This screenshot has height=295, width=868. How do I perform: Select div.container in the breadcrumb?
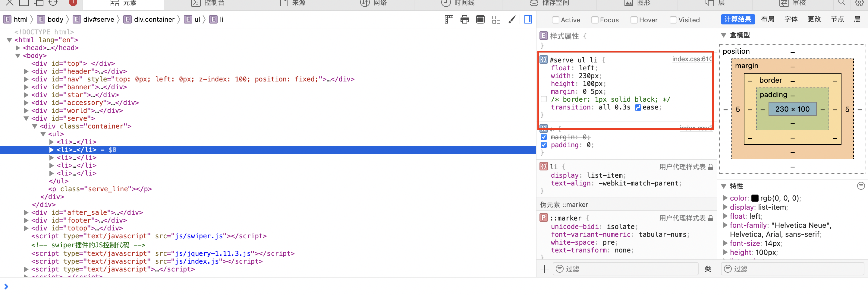[x=149, y=20]
